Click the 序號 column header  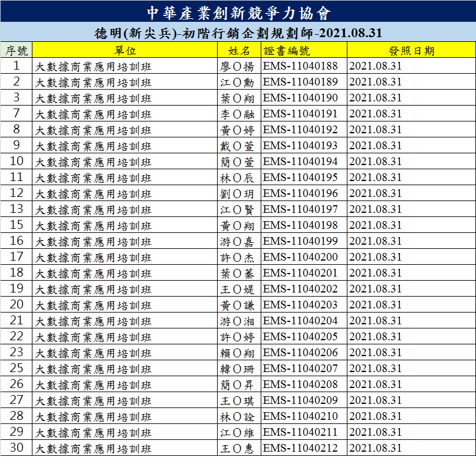[x=17, y=50]
